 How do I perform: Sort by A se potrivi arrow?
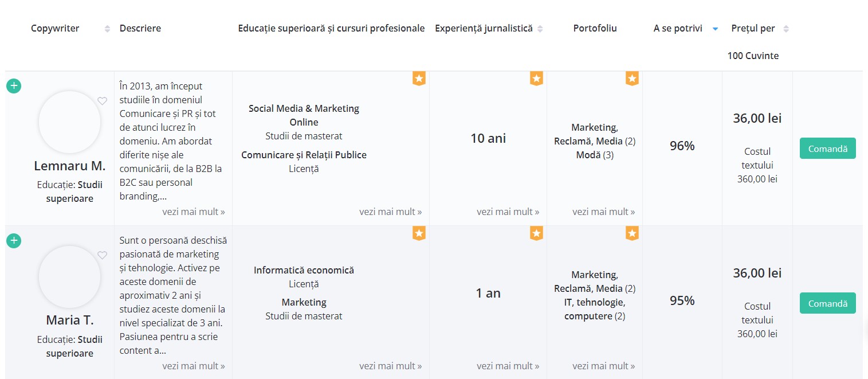coord(715,29)
